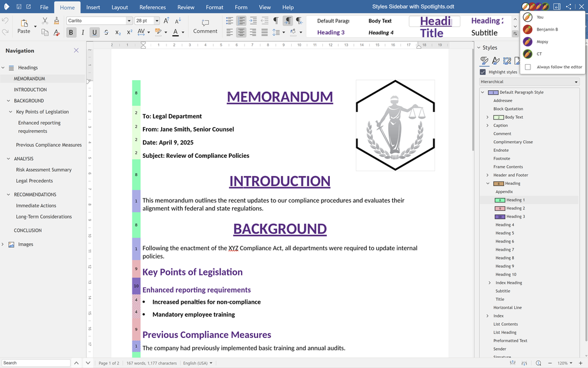This screenshot has width=588, height=368.
Task: Click the Undo arrow
Action: click(x=5, y=20)
